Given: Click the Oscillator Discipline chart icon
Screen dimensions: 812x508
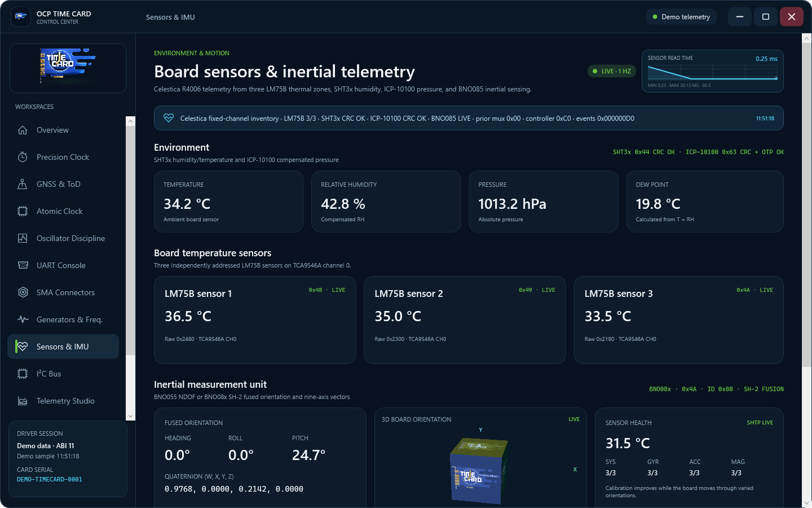Looking at the screenshot, I should click(x=23, y=238).
